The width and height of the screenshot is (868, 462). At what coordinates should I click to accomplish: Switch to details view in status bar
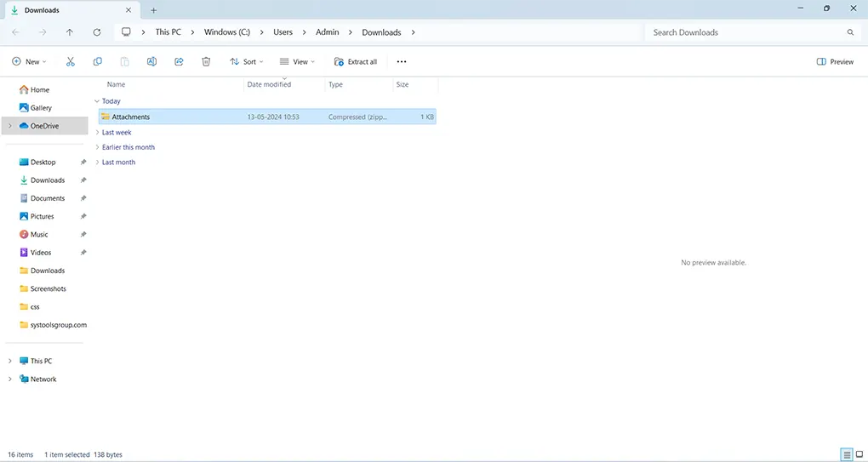point(847,454)
